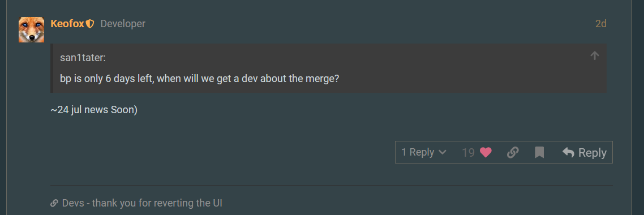
Task: Toggle the bookmark for this post
Action: click(x=539, y=153)
